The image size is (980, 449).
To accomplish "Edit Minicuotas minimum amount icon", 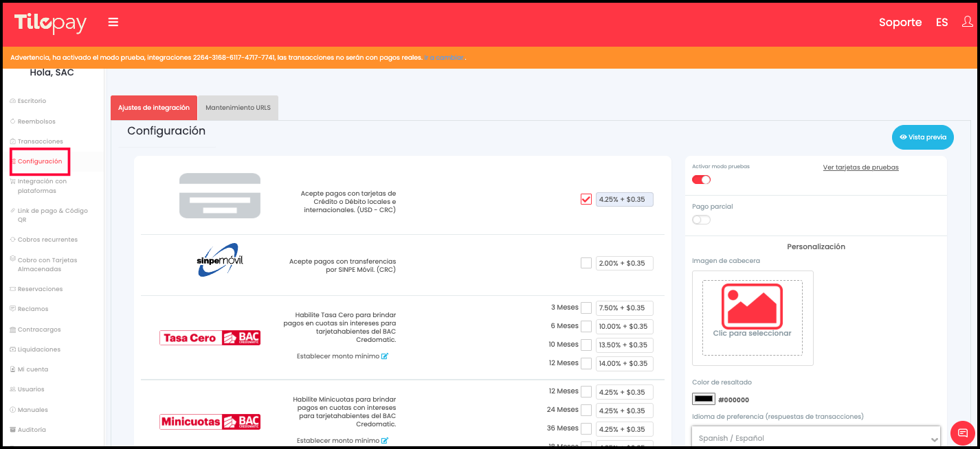I will tap(385, 441).
